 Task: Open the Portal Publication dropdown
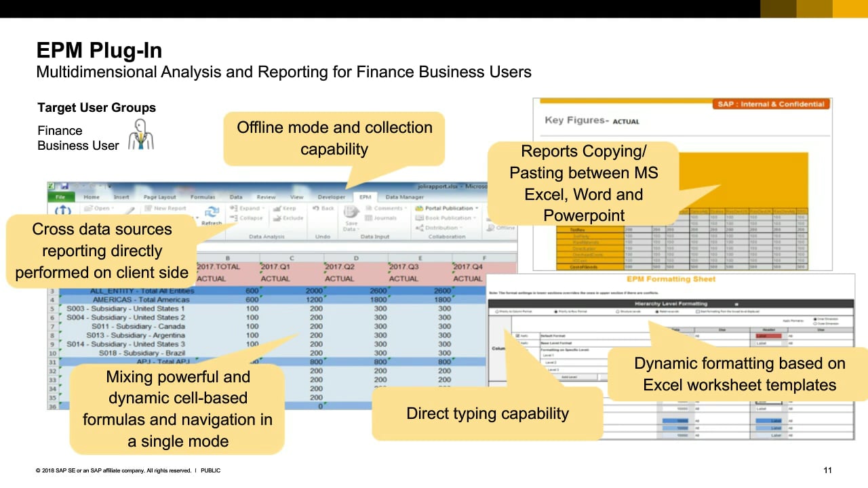(x=446, y=209)
